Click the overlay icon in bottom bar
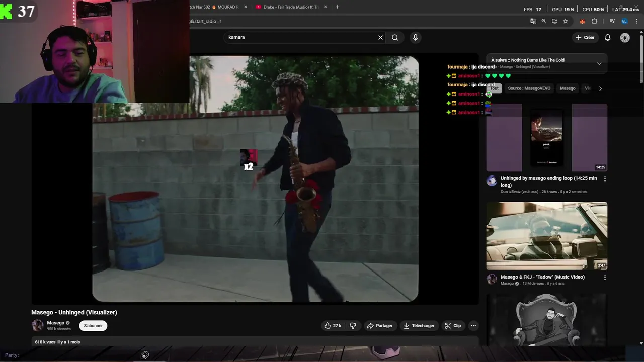 [x=144, y=355]
